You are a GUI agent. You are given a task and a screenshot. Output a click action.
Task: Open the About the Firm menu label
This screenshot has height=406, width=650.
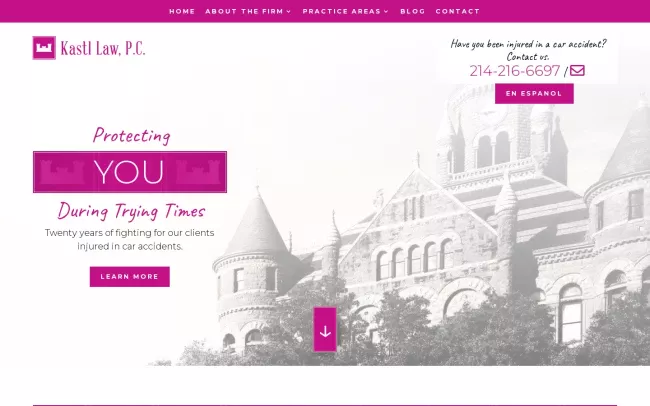click(244, 12)
